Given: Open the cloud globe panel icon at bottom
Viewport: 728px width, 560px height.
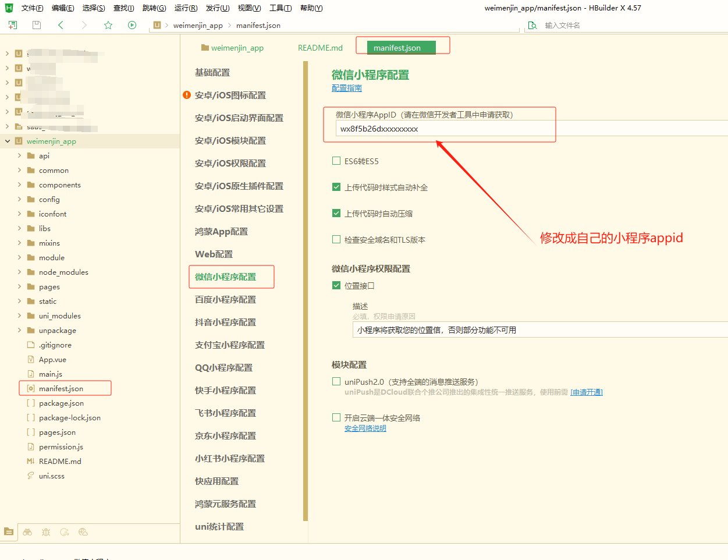Looking at the screenshot, I should [x=83, y=531].
